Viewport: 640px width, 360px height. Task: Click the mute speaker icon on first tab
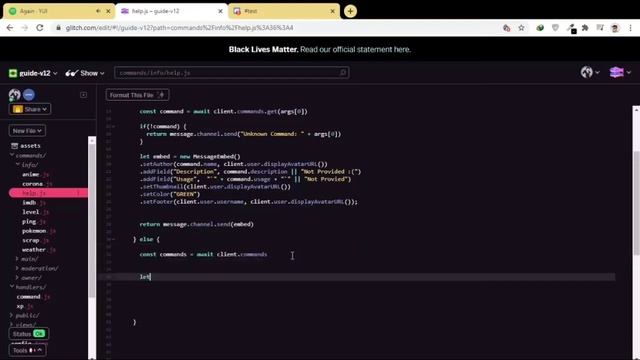[x=98, y=11]
